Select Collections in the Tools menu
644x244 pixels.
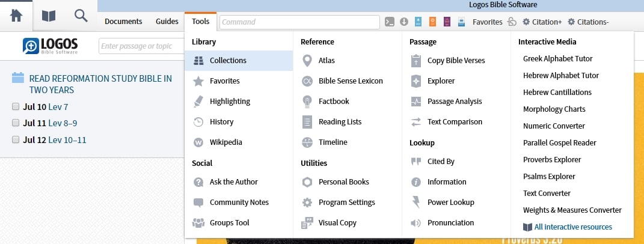pos(228,60)
